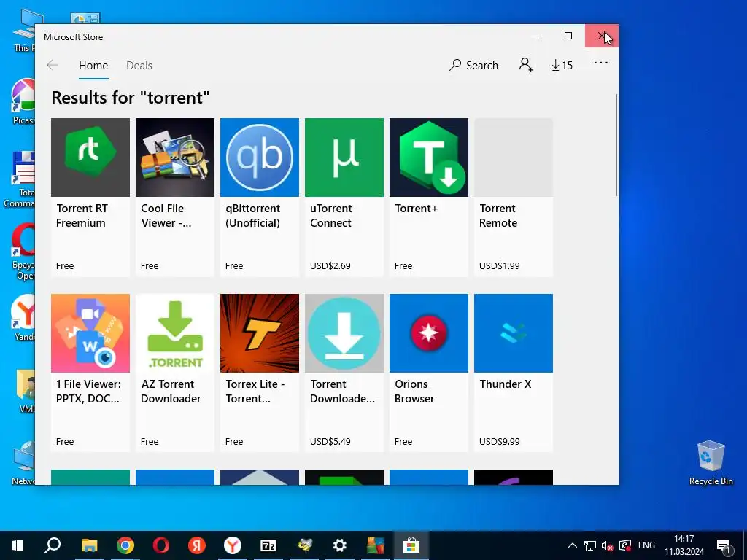
Task: Select the Recycle Bin desktop icon
Action: [x=711, y=463]
